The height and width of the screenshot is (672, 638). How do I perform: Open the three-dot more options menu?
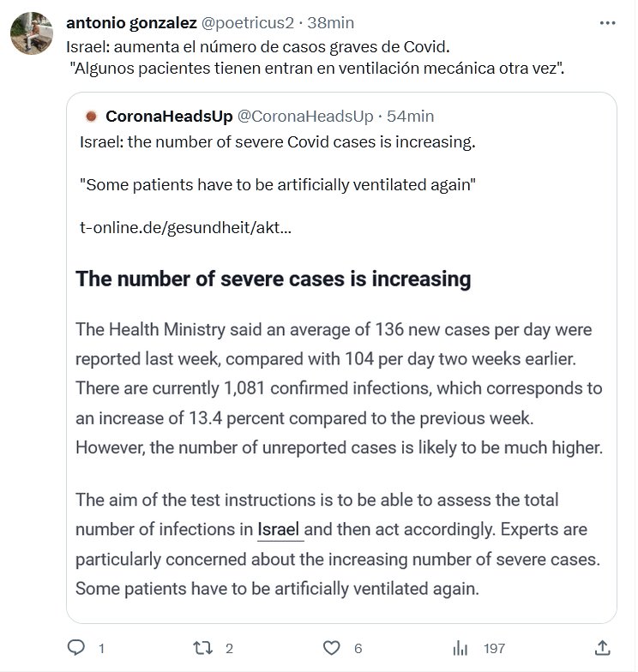point(608,22)
